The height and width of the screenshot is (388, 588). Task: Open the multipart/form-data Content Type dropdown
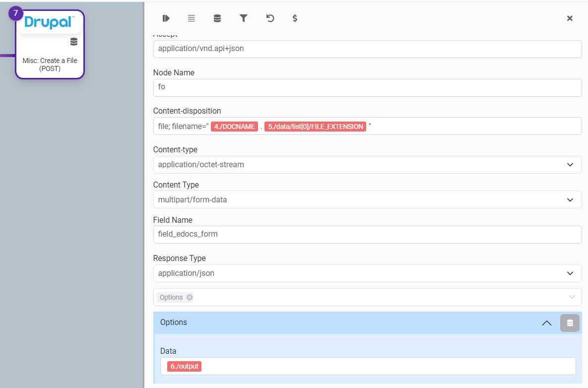click(x=570, y=200)
